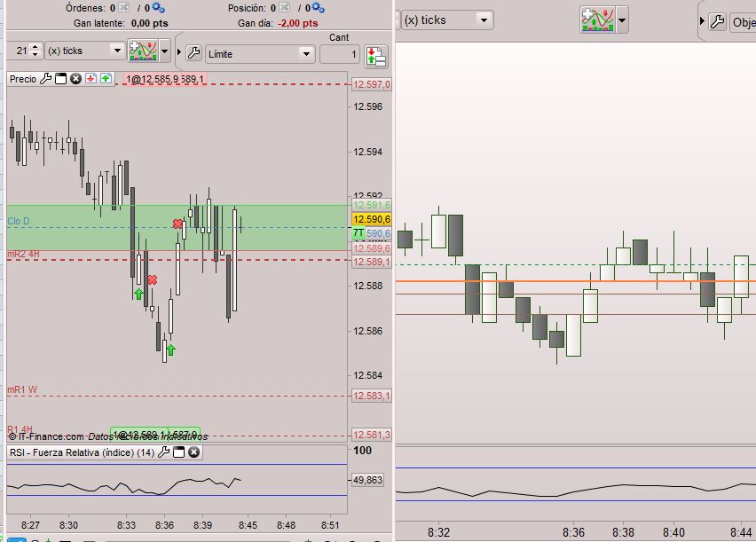Click the cancel-orders icon beside Órdenes: 0

(124, 8)
